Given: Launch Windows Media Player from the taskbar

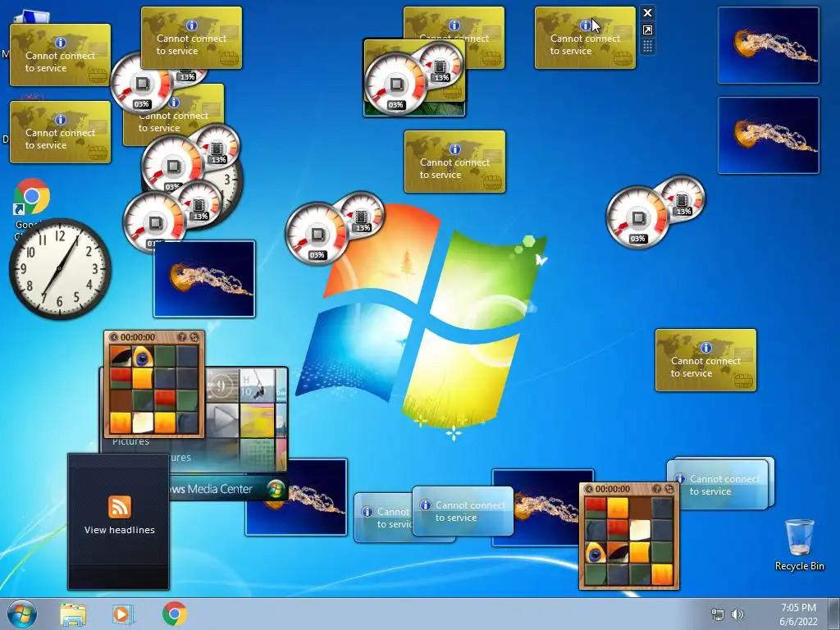Looking at the screenshot, I should (x=123, y=614).
